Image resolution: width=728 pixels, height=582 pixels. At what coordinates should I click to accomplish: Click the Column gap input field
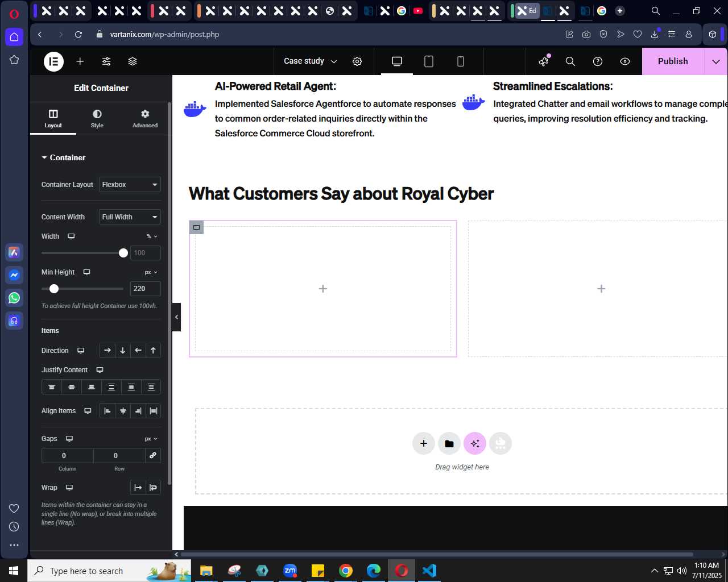click(x=67, y=456)
